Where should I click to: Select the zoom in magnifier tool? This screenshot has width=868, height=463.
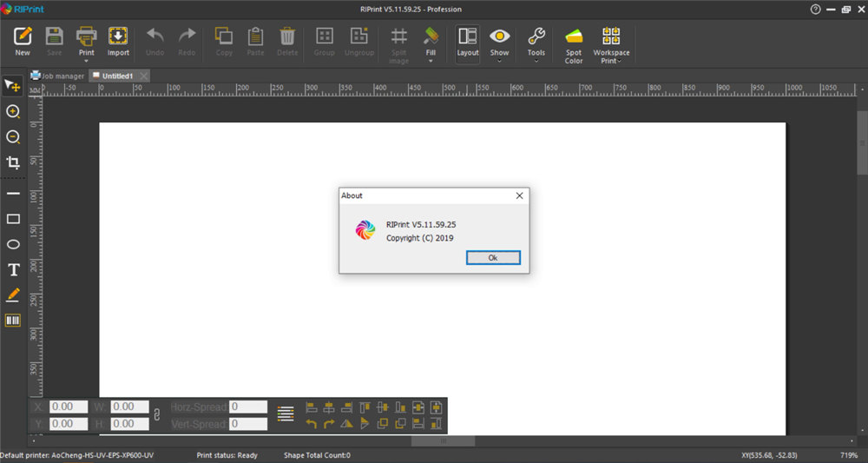pyautogui.click(x=13, y=112)
